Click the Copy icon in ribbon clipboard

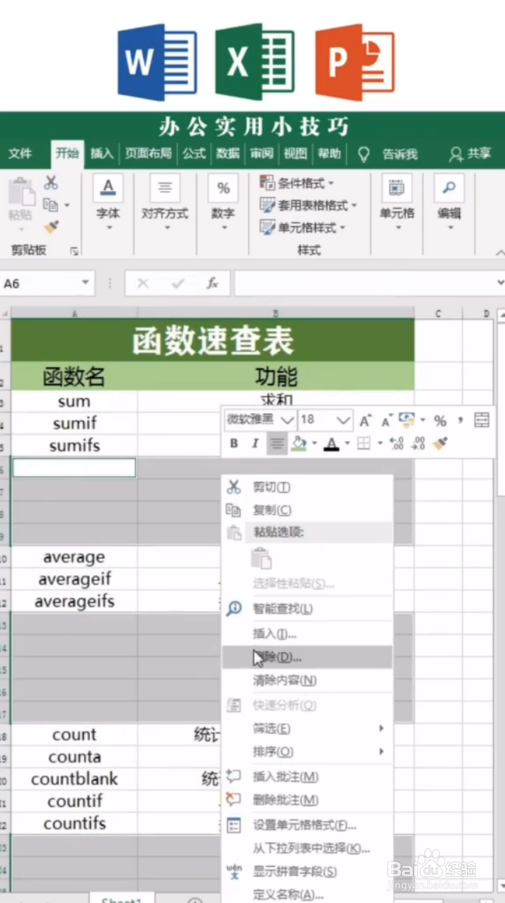[51, 204]
